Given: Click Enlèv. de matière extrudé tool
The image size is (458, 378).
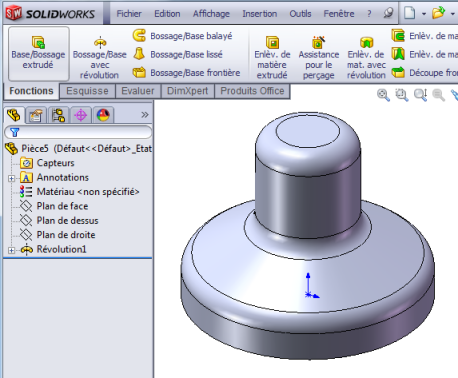Looking at the screenshot, I should tap(272, 58).
